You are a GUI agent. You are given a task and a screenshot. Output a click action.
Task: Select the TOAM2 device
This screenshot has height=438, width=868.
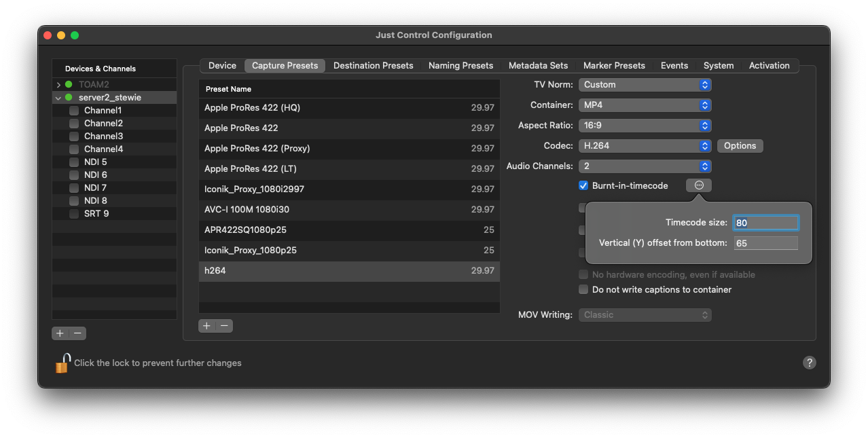114,85
